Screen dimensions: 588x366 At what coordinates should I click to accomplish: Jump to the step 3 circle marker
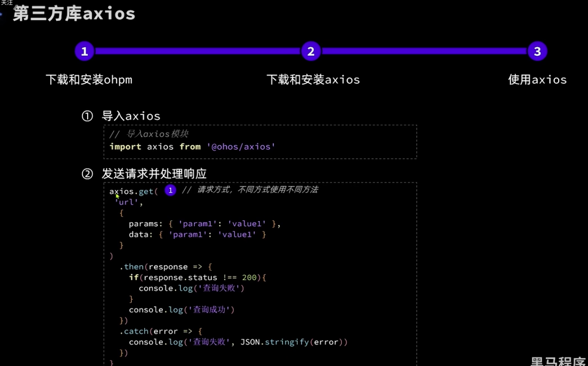click(x=537, y=51)
